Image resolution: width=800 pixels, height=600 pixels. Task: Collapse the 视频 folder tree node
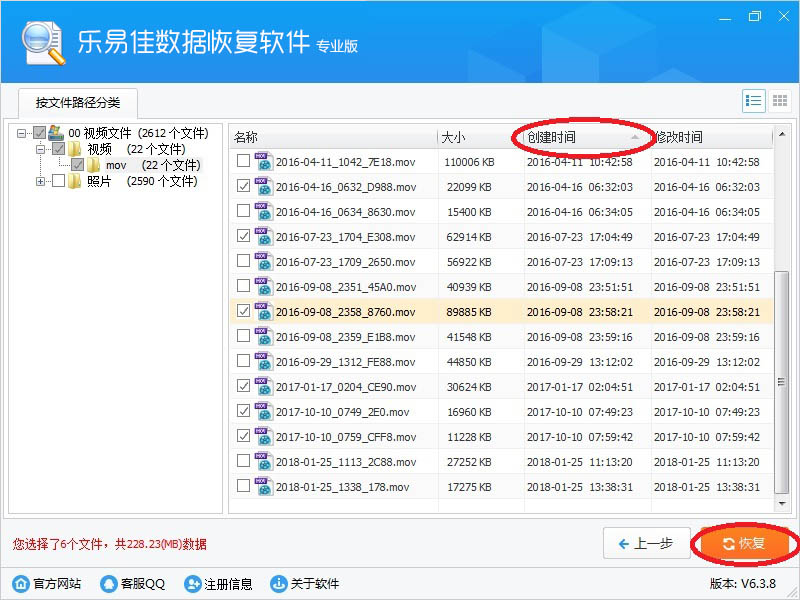(41, 149)
